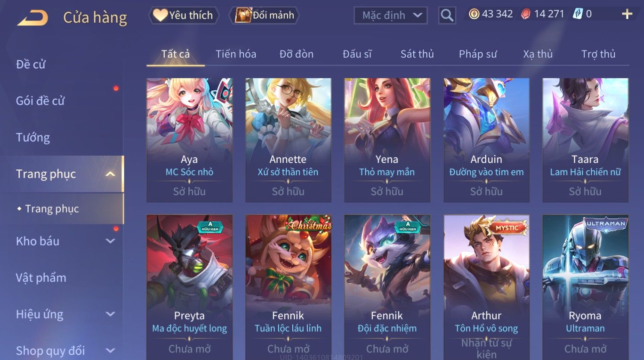Collapse the Trang phục sidebar section
The width and height of the screenshot is (644, 360).
point(110,174)
